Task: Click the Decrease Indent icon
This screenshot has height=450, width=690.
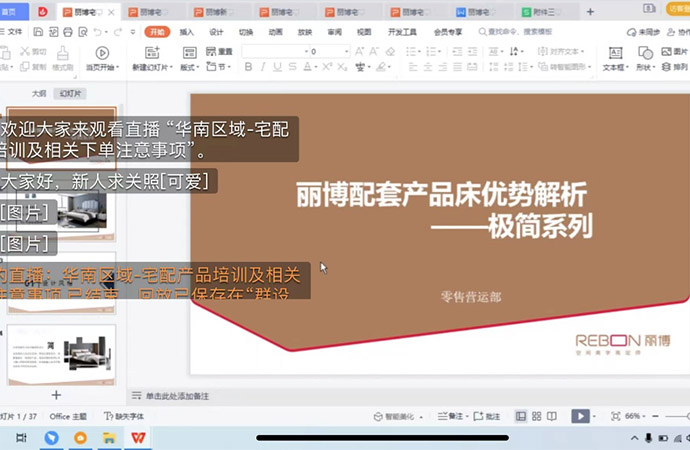Action: pos(458,51)
